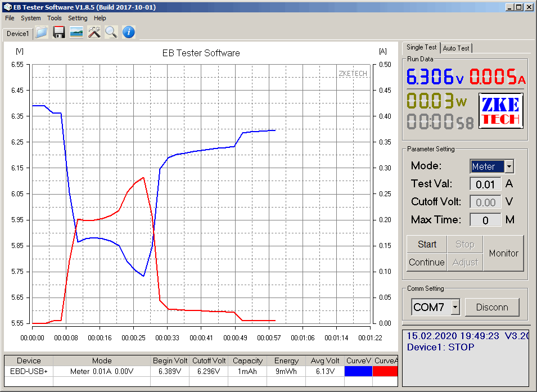Screen dimensions: 537x392
Task: Click the Device column header
Action: tap(29, 361)
